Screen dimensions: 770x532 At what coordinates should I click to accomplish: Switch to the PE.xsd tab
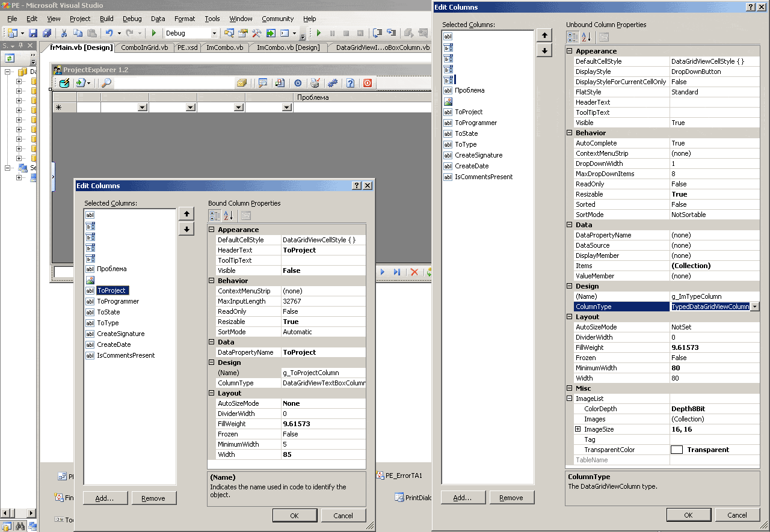pyautogui.click(x=187, y=47)
